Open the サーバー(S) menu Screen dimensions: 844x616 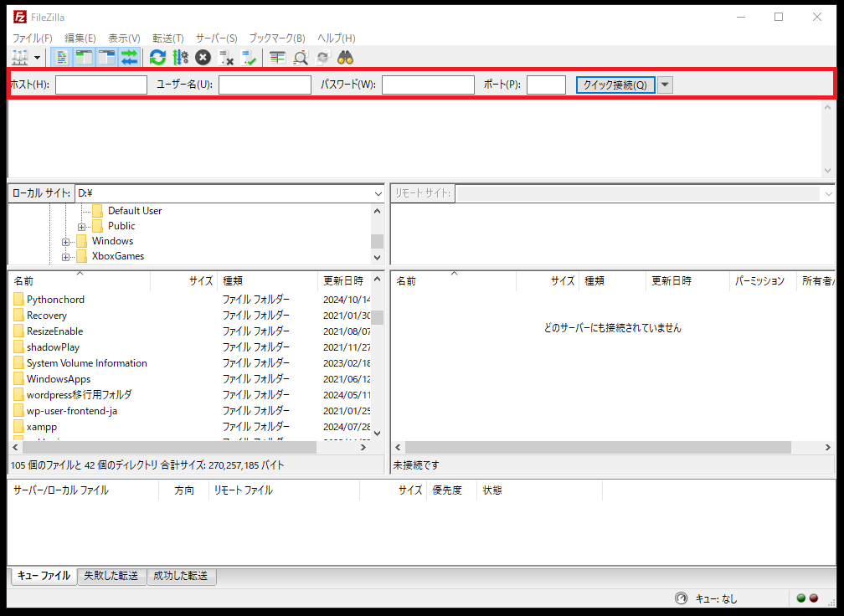pos(216,38)
